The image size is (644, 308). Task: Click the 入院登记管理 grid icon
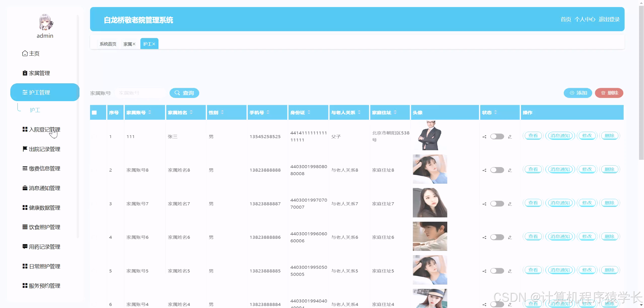click(x=25, y=129)
